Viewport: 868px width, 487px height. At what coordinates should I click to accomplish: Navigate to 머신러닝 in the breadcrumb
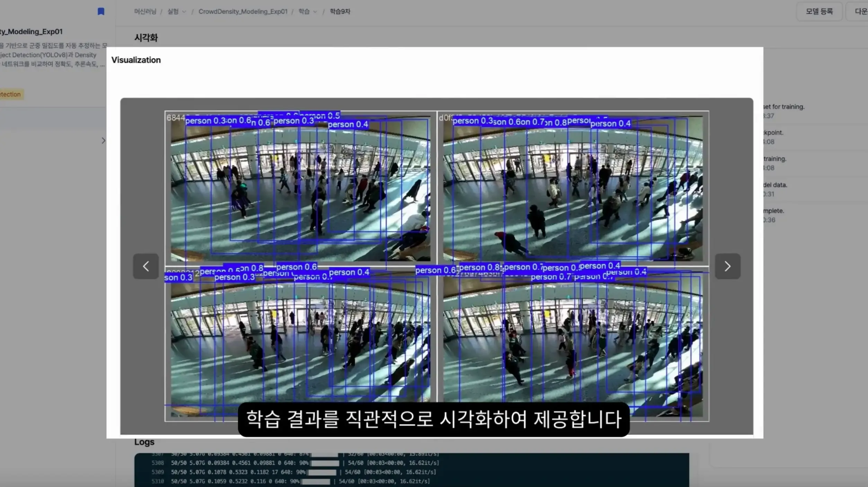(x=145, y=11)
